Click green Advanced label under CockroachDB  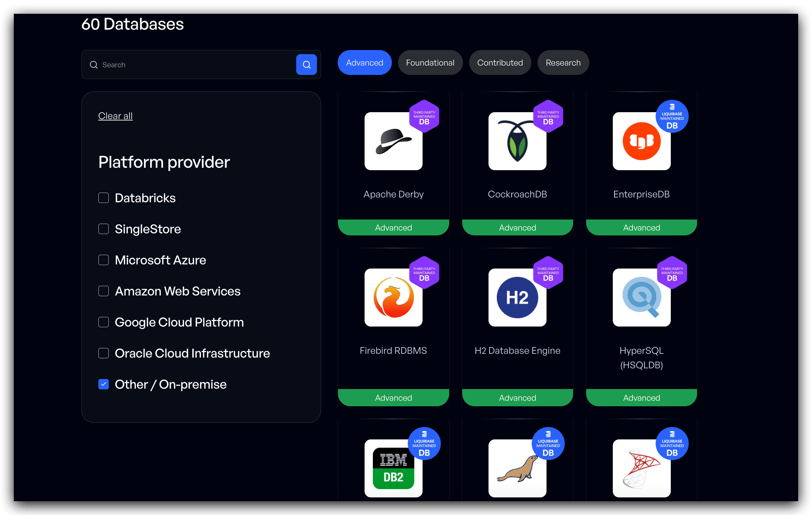[517, 227]
